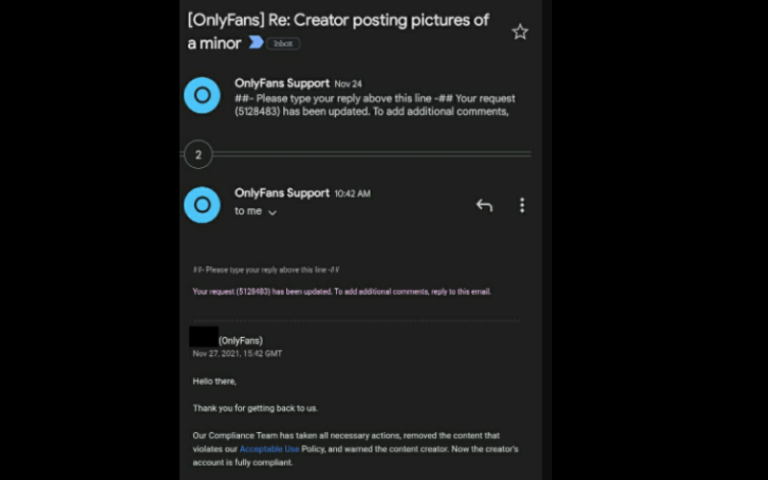Viewport: 768px width, 480px height.
Task: Tap the first OnlyFans Support avatar
Action: pos(202,95)
